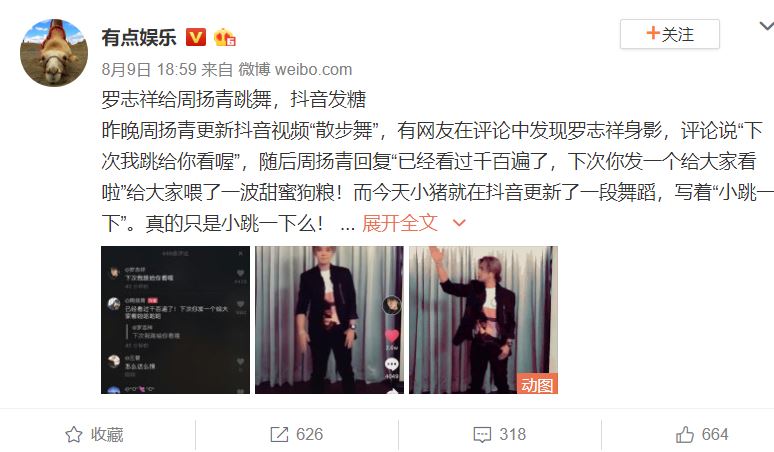The width and height of the screenshot is (774, 452).
Task: Click the 收藏 favorite label
Action: (x=107, y=435)
